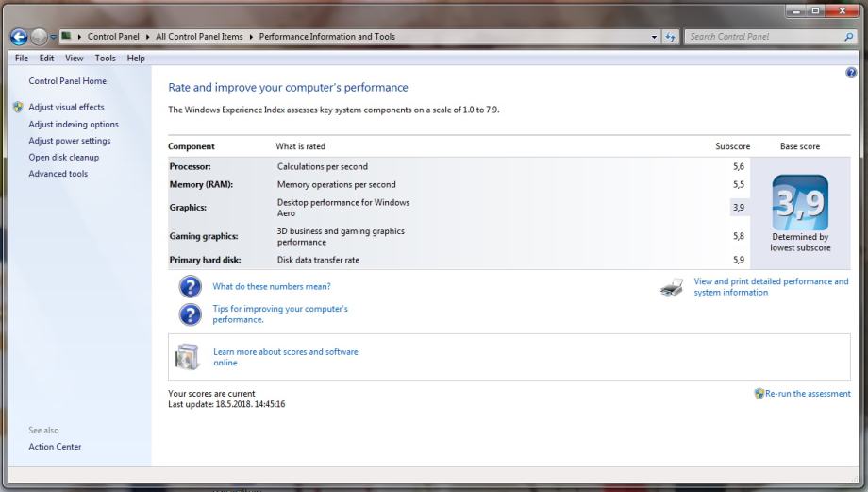868x492 pixels.
Task: Open disk cleanup link
Action: point(63,158)
